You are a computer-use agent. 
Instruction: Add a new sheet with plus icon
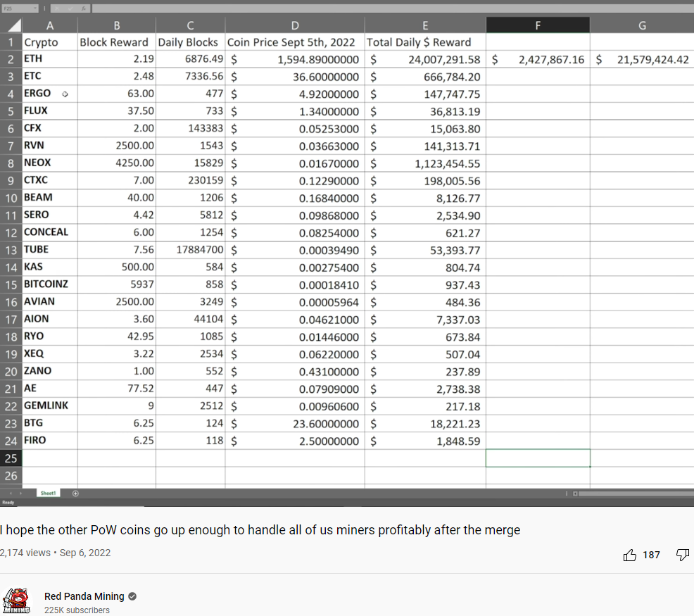(x=75, y=494)
